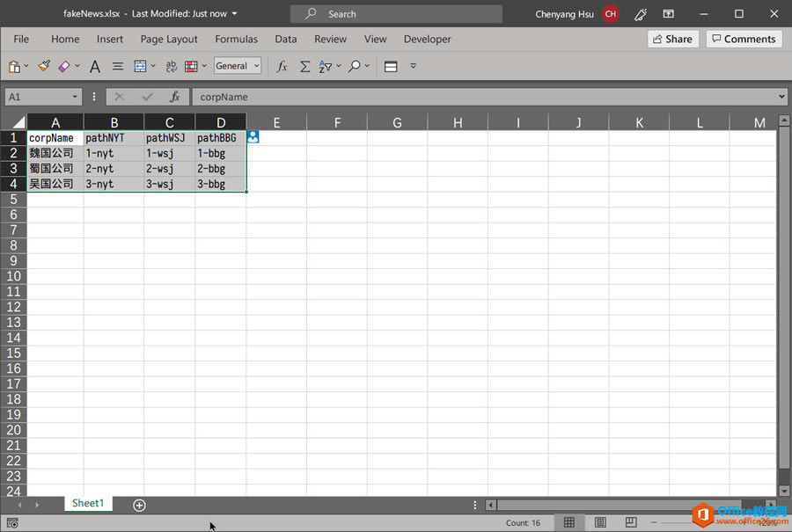Open the Comments pane button
792x532 pixels.
744,39
